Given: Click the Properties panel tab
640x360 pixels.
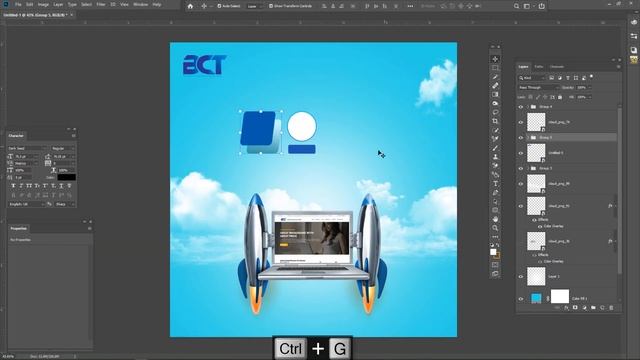Looking at the screenshot, I should coord(19,229).
